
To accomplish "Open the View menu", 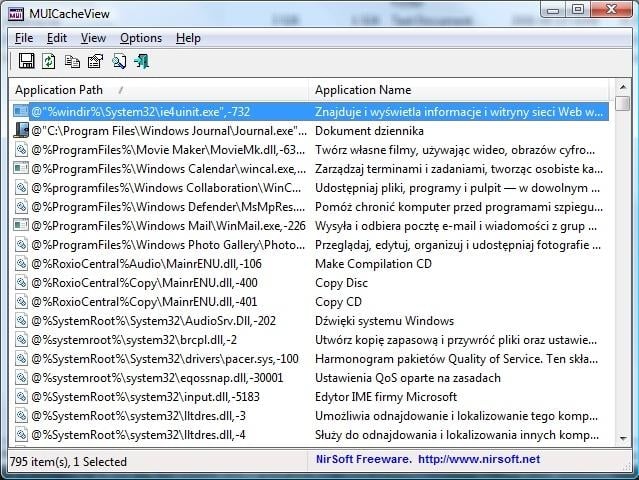I will 93,38.
